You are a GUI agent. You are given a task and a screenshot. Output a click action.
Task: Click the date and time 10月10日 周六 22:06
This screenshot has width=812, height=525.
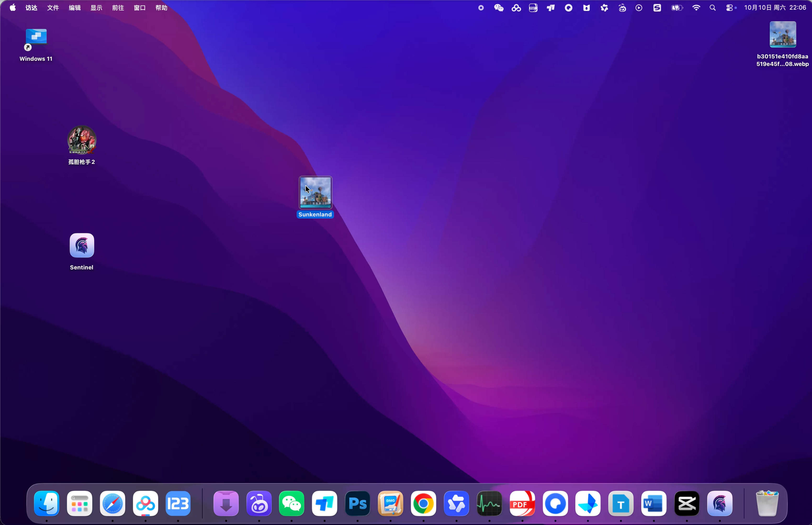click(x=775, y=8)
